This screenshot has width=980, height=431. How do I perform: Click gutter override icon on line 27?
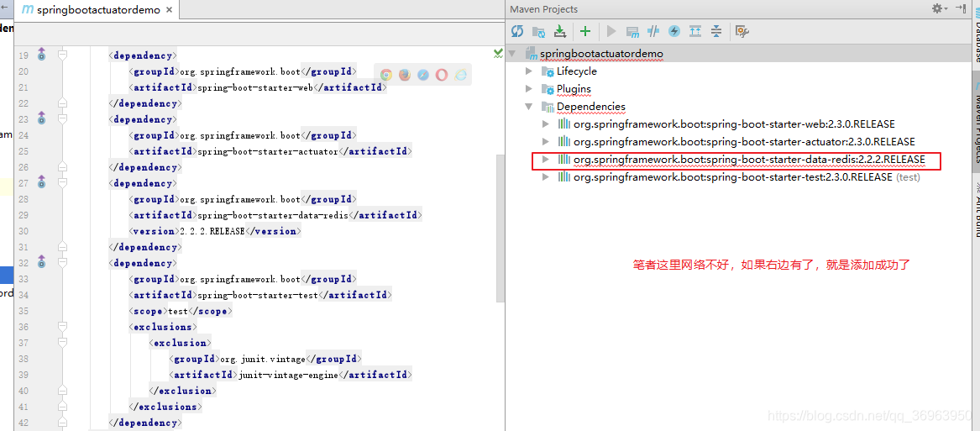pos(41,181)
